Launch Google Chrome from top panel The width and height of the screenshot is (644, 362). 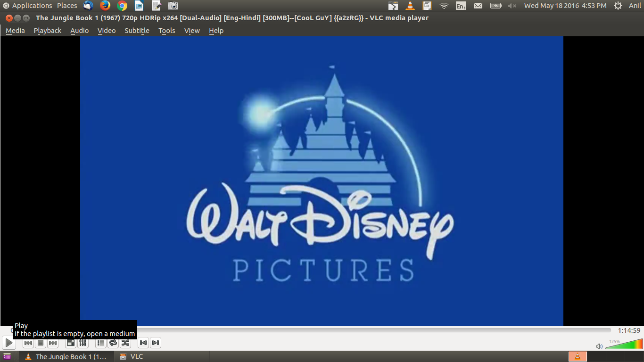[x=122, y=6]
